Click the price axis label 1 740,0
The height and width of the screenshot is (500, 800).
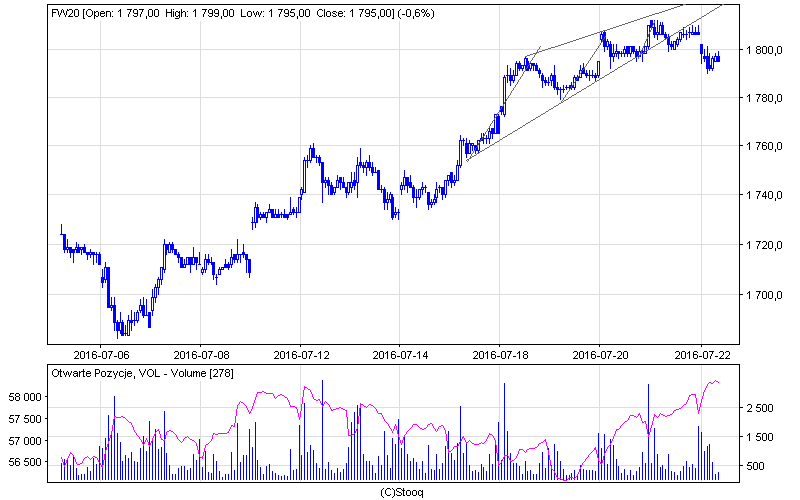[764, 195]
